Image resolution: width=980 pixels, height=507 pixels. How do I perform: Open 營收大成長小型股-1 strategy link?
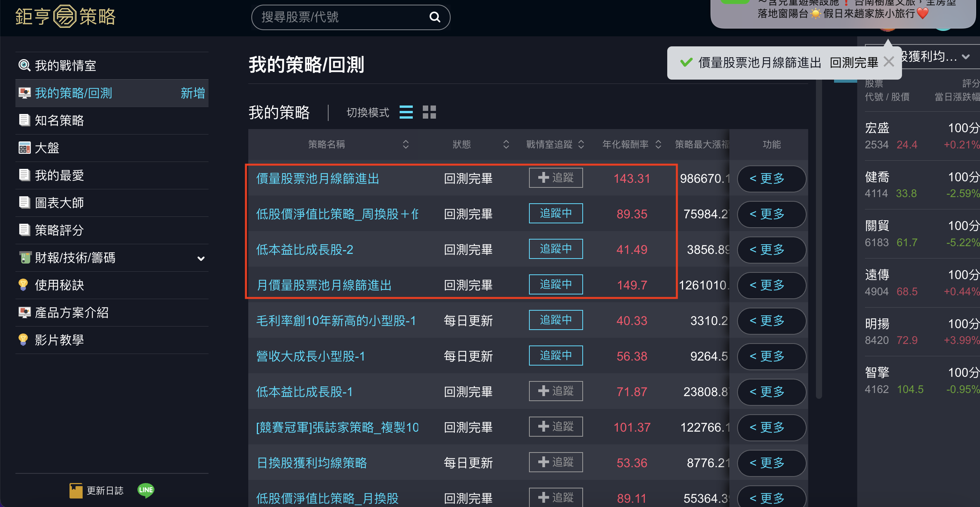point(310,356)
